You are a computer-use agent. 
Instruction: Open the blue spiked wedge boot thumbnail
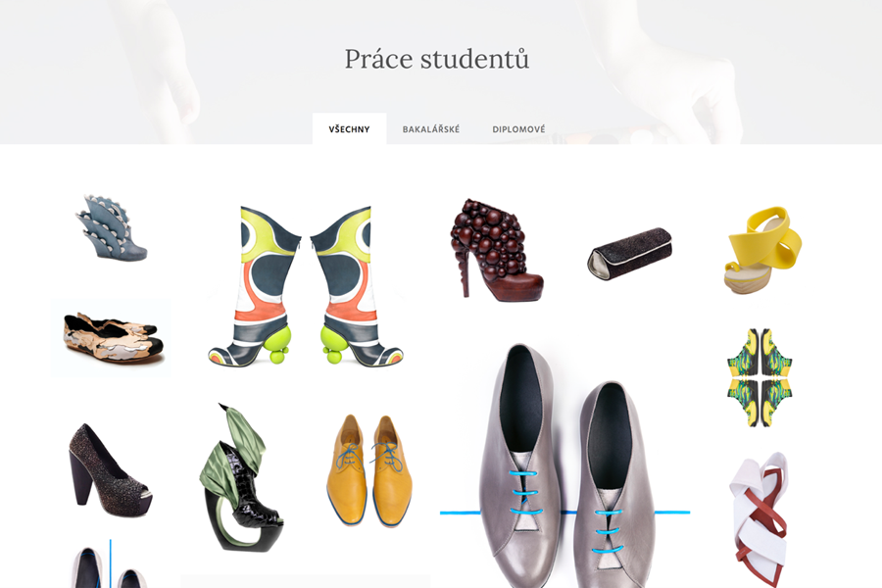pos(112,228)
